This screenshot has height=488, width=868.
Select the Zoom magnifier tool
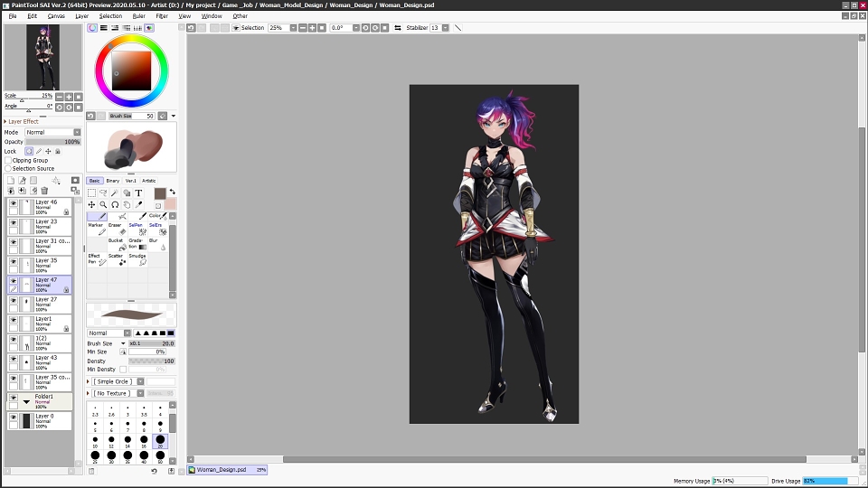tap(103, 205)
